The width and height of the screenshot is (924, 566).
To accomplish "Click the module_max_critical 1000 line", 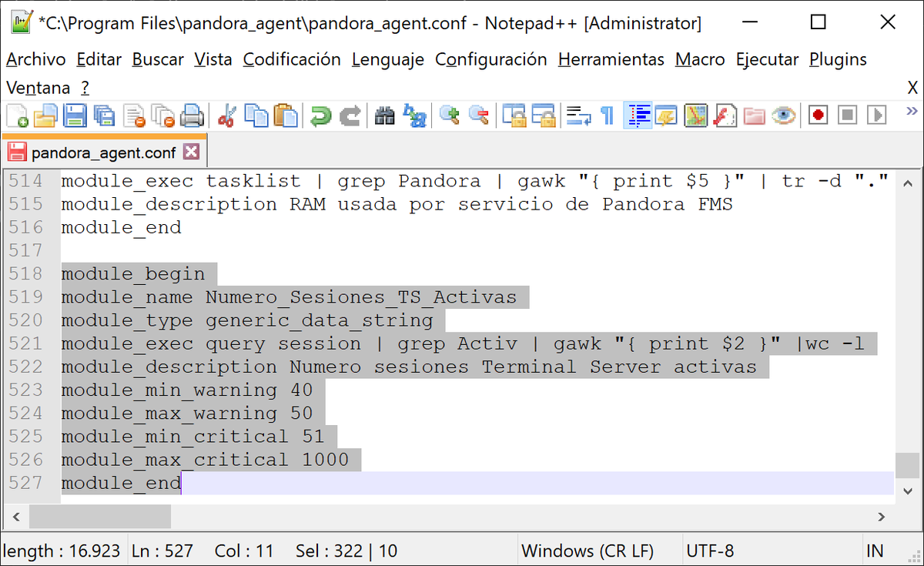I will click(206, 460).
